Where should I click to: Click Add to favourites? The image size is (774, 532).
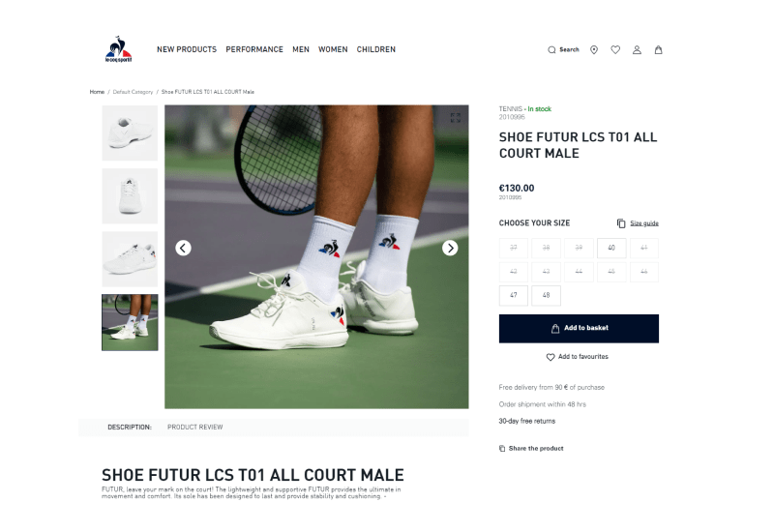[x=577, y=357]
